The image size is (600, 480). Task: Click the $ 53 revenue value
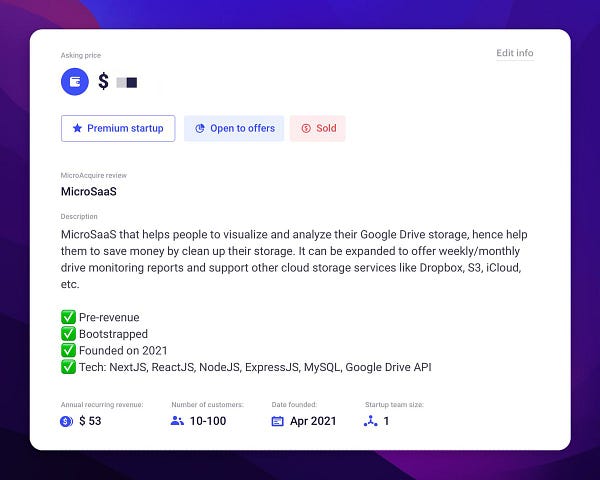(x=90, y=421)
